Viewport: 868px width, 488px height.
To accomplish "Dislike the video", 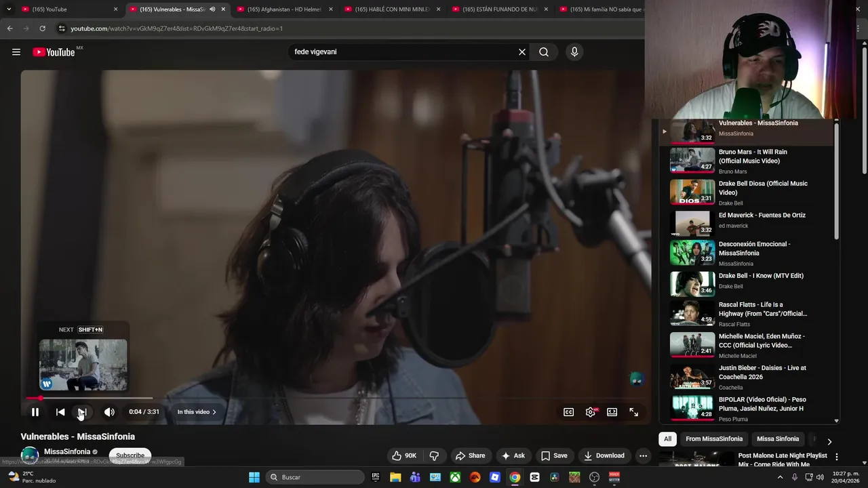I will [x=435, y=455].
